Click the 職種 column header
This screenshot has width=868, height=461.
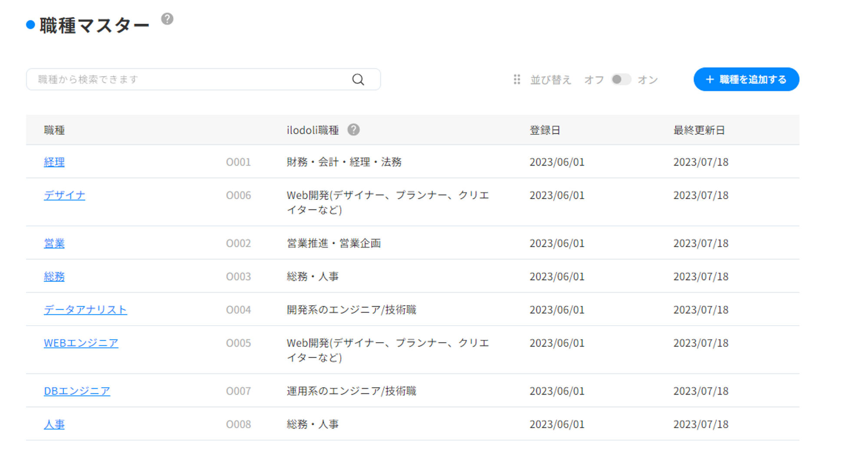(54, 130)
